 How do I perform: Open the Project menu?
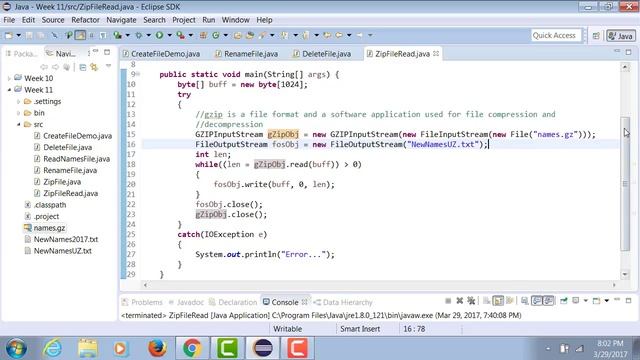[x=183, y=20]
